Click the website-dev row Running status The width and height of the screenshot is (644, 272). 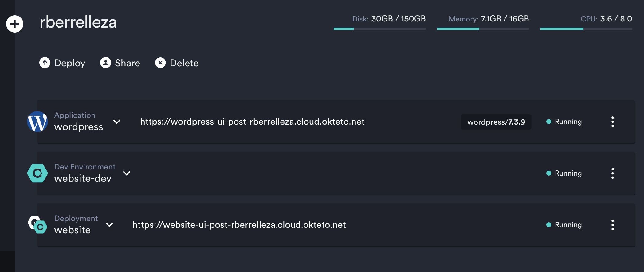[564, 173]
